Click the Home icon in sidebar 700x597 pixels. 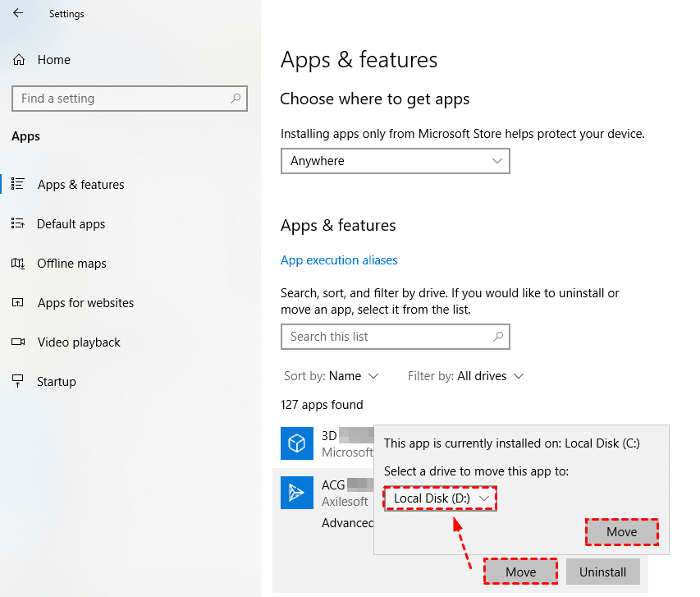(19, 60)
